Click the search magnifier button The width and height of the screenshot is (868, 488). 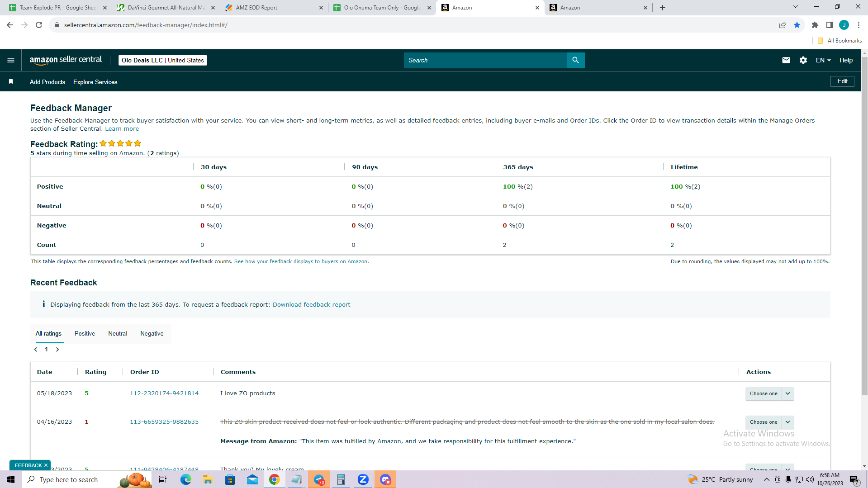[x=575, y=60]
